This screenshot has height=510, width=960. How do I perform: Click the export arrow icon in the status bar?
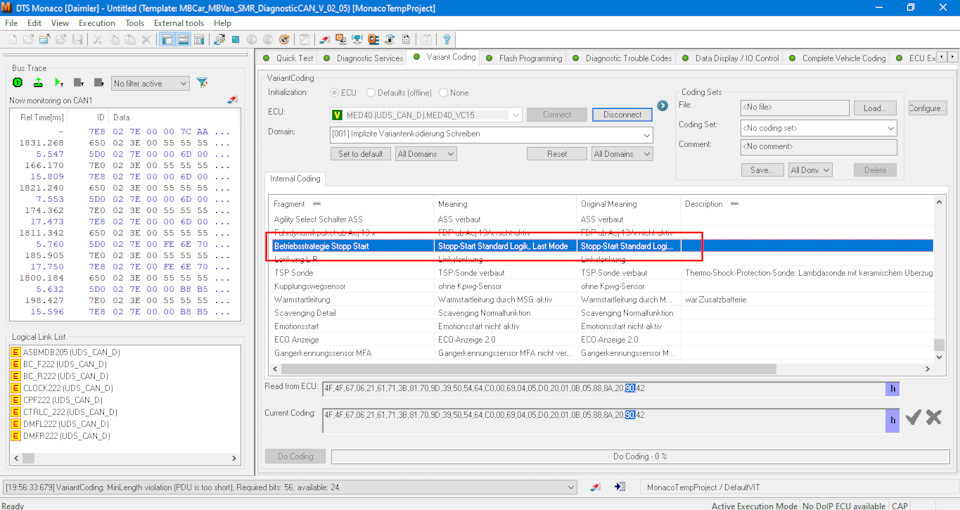[620, 487]
